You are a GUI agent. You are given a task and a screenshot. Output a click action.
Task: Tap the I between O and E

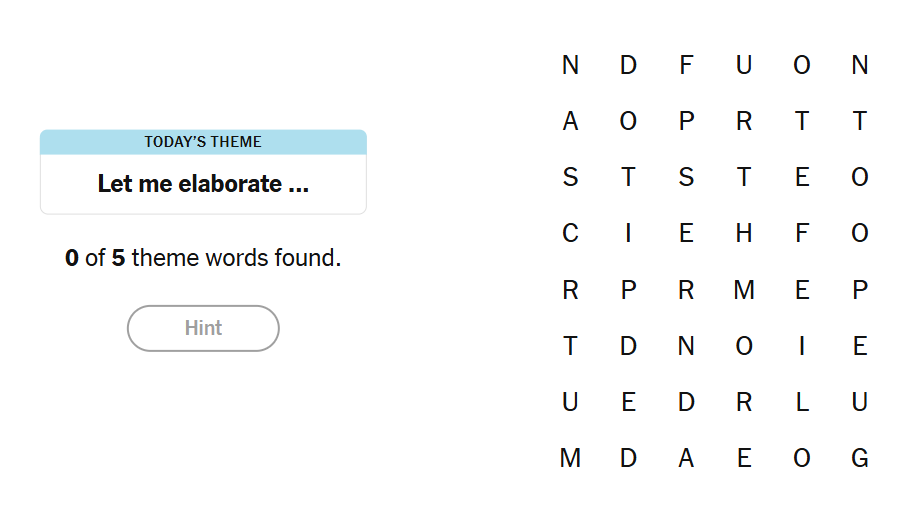click(x=802, y=347)
